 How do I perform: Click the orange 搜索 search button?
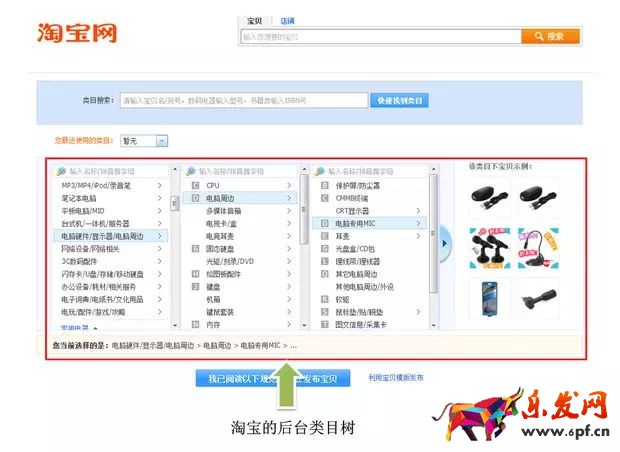coord(549,37)
